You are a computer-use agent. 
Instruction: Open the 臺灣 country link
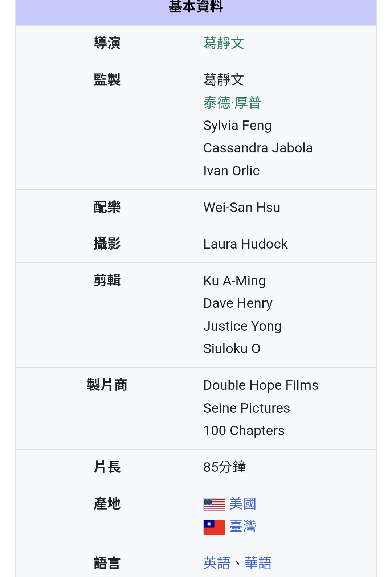(x=243, y=526)
